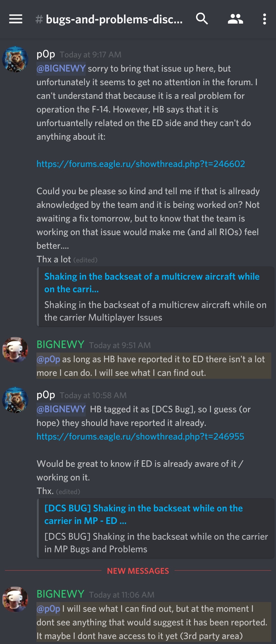276x644 pixels.
Task: Tap the search magnifier icon
Action: 202,19
